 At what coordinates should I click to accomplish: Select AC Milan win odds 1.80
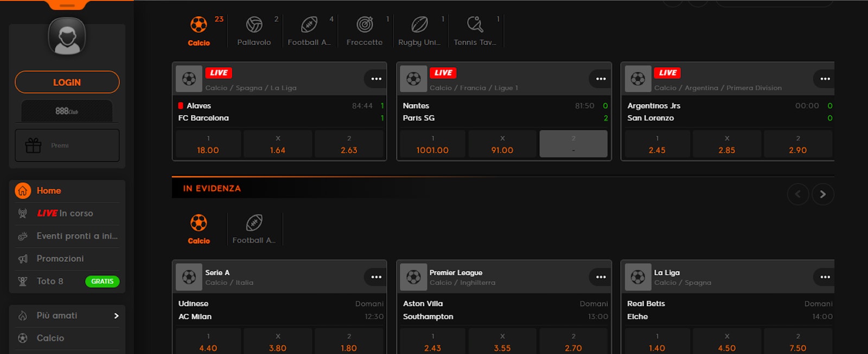coord(349,343)
